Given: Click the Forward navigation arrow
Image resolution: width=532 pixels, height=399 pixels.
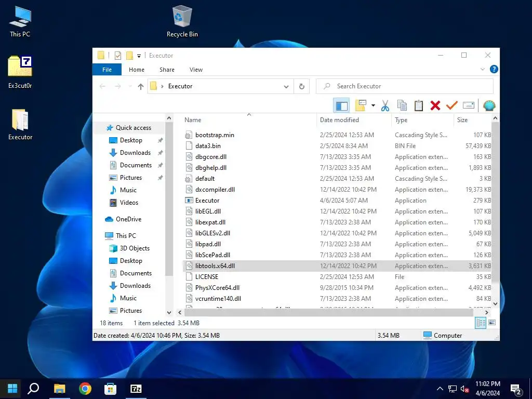Looking at the screenshot, I should click(x=118, y=87).
